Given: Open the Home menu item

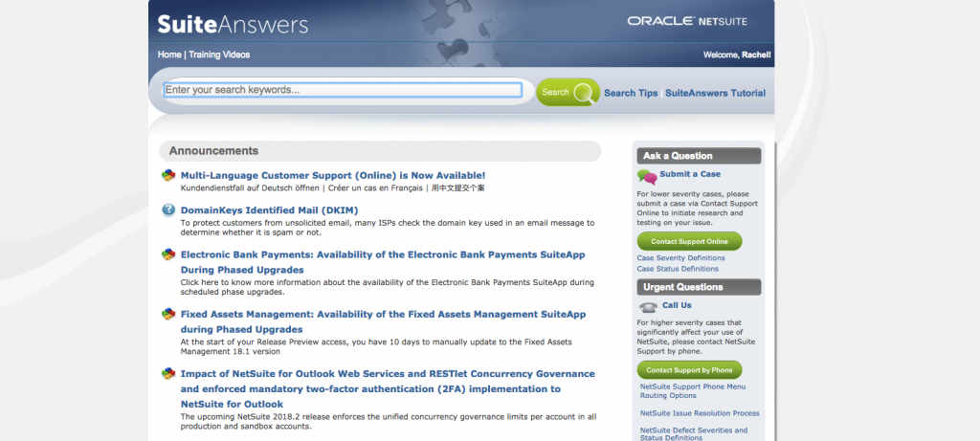Looking at the screenshot, I should (169, 55).
